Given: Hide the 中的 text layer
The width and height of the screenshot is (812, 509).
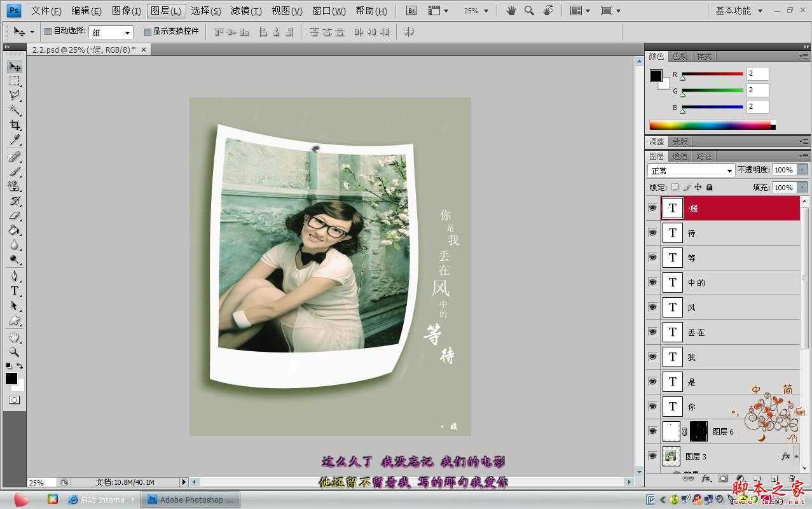Looking at the screenshot, I should tap(652, 282).
